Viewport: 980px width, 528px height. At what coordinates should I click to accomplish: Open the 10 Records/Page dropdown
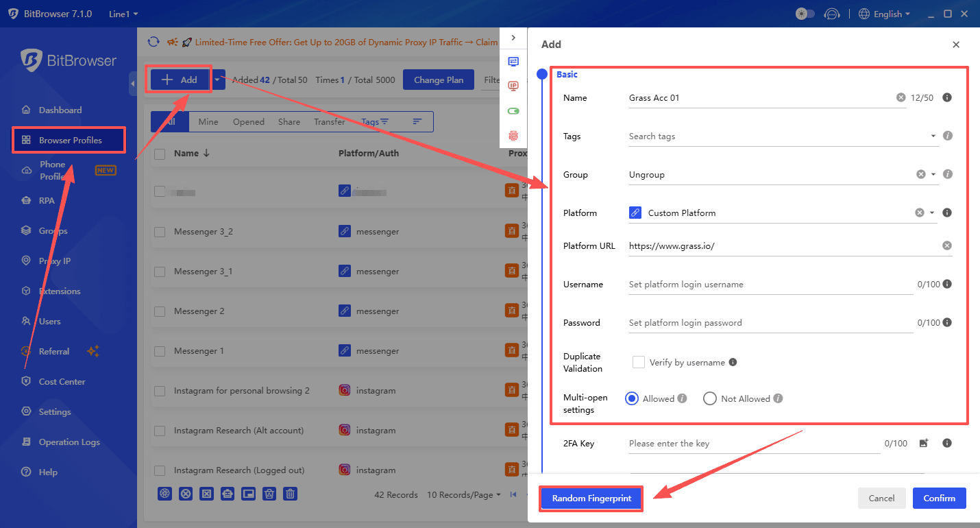pos(464,494)
